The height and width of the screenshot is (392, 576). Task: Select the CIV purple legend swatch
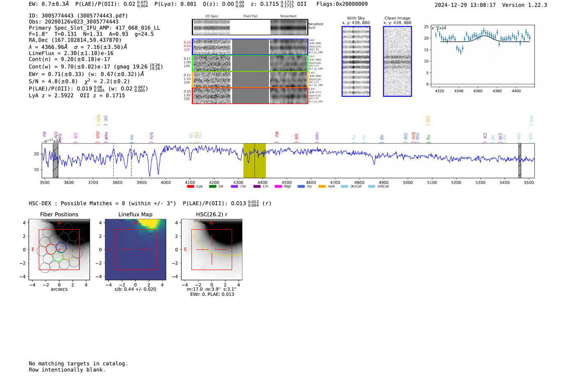[x=235, y=186]
